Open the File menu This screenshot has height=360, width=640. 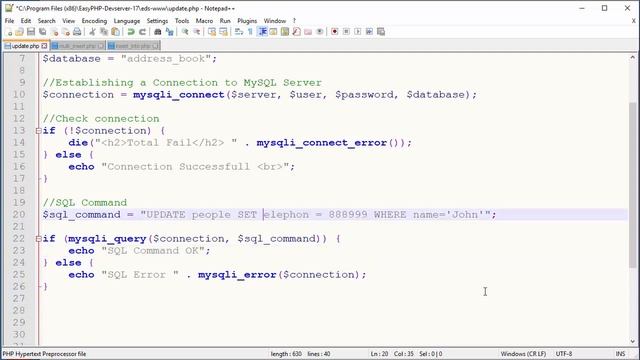pyautogui.click(x=9, y=21)
